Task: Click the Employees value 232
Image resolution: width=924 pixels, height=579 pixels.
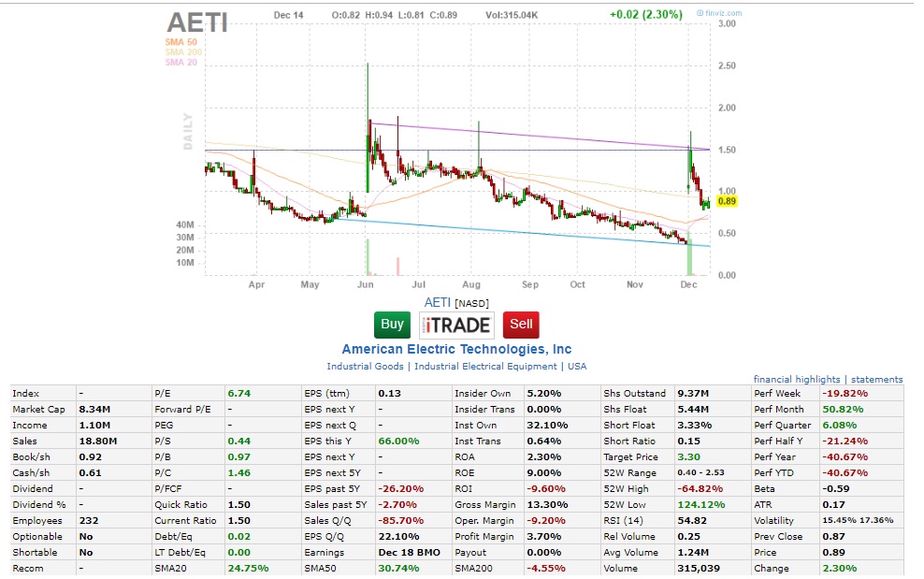Action: pos(89,521)
